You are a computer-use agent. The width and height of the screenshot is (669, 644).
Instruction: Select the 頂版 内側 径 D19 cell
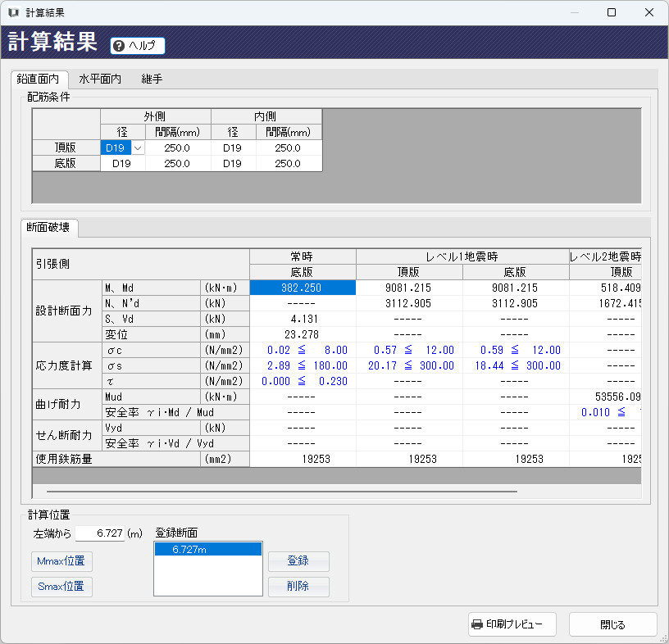point(233,148)
